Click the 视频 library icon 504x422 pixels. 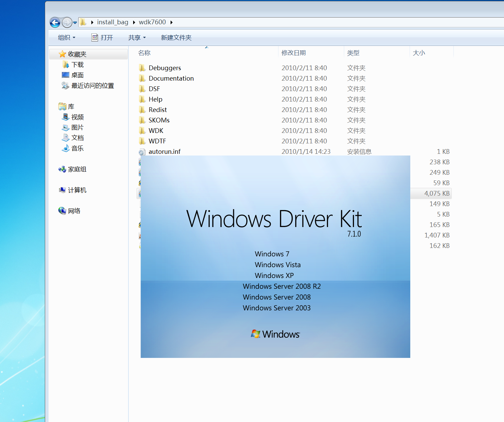tap(65, 117)
